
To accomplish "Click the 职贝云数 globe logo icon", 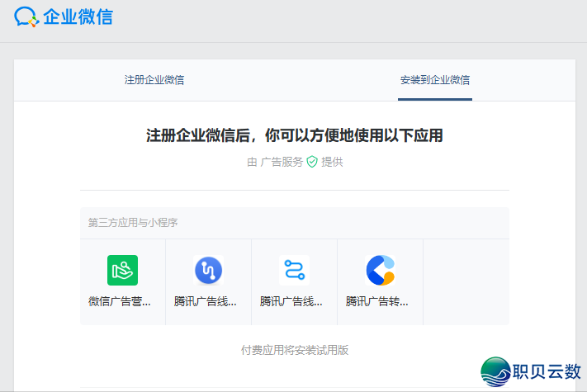I will [x=496, y=372].
